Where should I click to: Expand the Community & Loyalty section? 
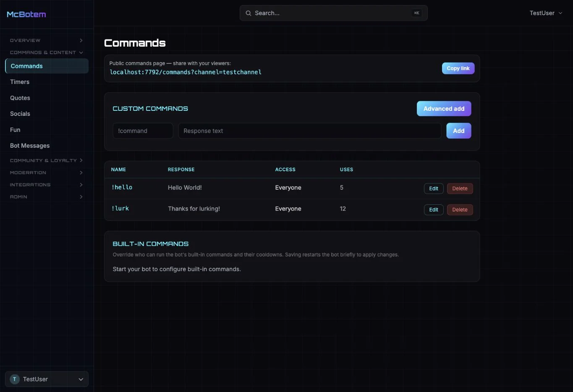pyautogui.click(x=47, y=160)
